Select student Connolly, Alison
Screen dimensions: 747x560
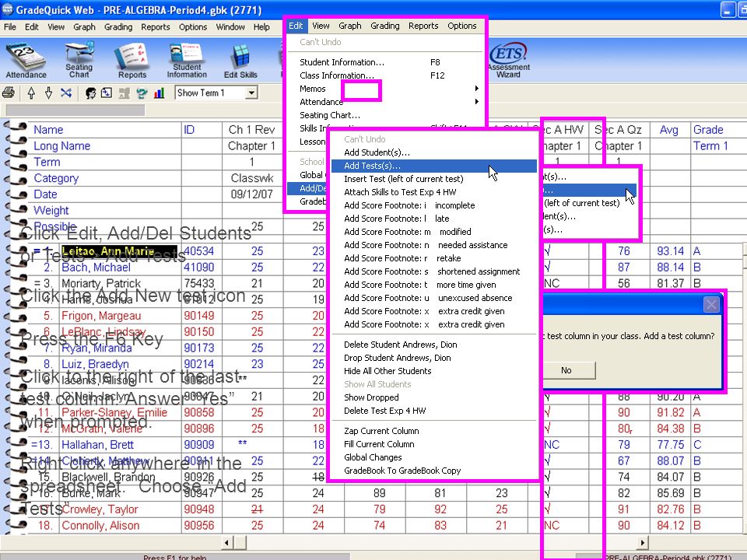100,525
